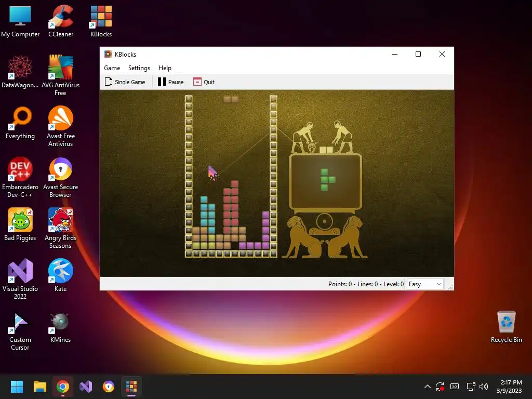Open the network status tray icon

471,387
